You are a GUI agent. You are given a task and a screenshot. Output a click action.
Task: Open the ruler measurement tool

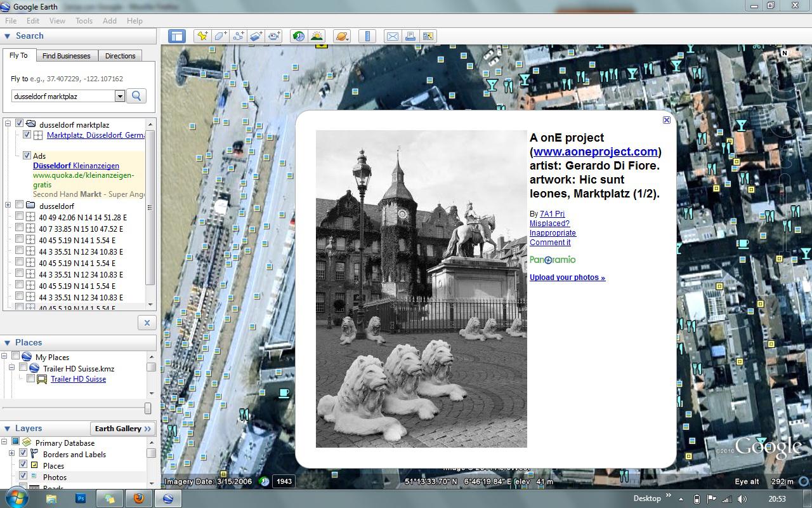(x=367, y=36)
